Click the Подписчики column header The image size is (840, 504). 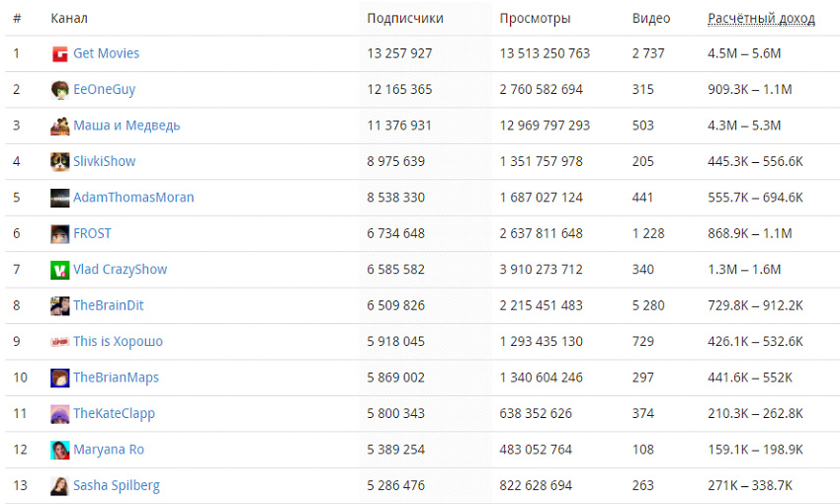point(405,18)
